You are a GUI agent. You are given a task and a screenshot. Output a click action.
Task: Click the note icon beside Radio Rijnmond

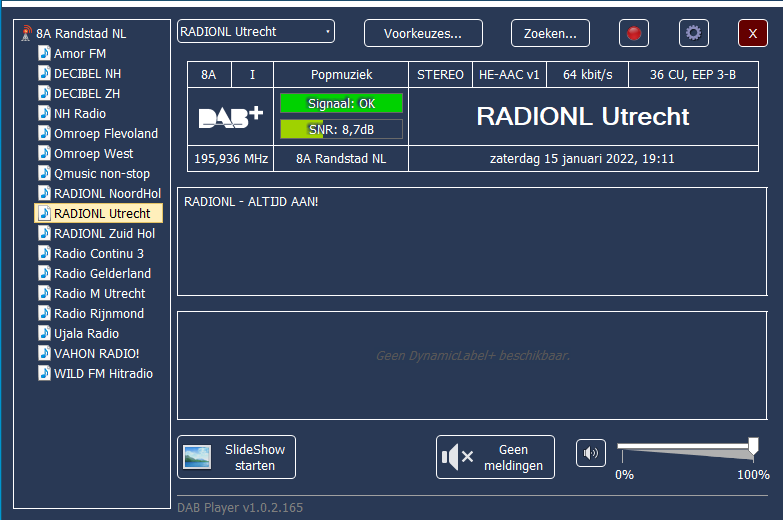(44, 313)
